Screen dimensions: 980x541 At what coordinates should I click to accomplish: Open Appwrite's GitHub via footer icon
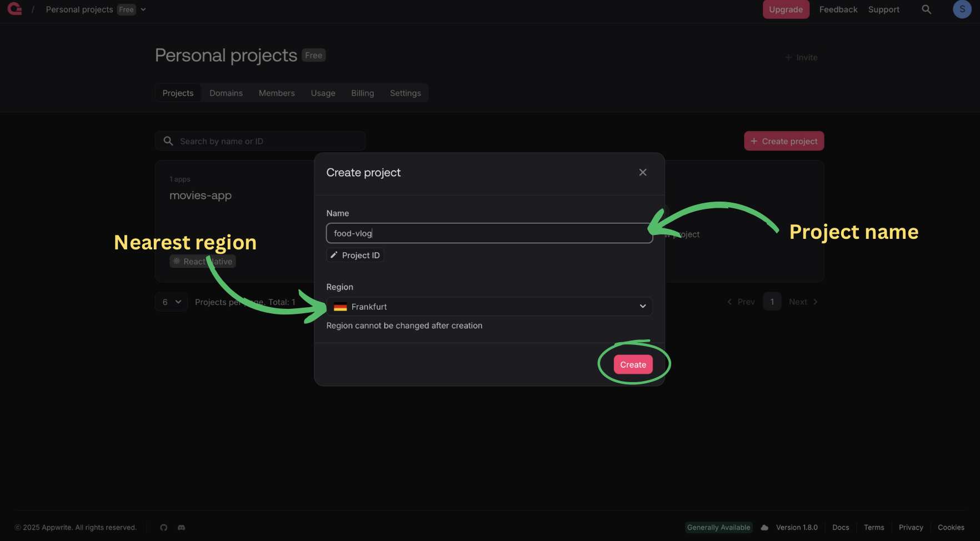163,527
